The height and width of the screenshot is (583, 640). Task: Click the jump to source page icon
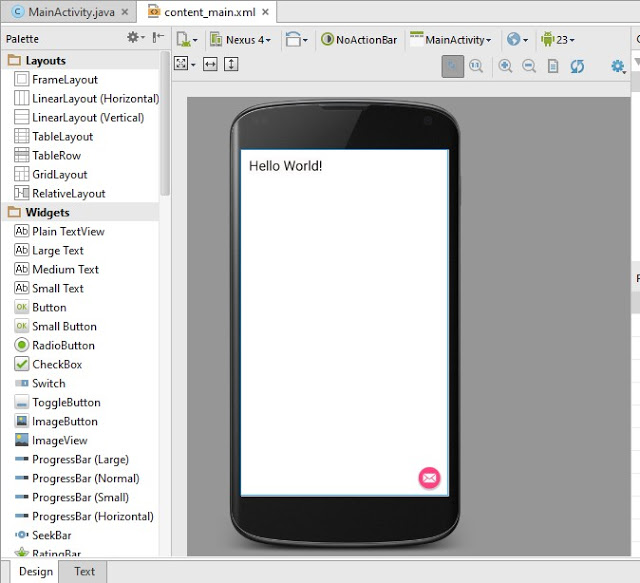(x=553, y=66)
